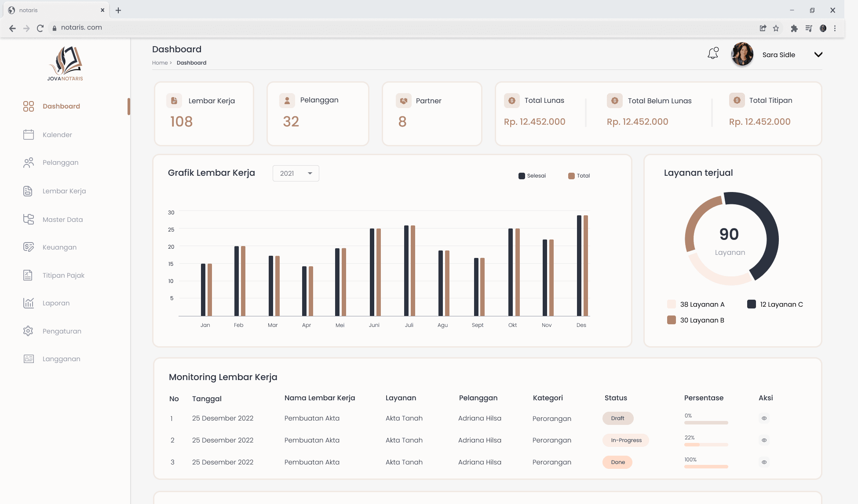858x504 pixels.
Task: Select Pelanggan in the sidebar menu
Action: click(60, 163)
